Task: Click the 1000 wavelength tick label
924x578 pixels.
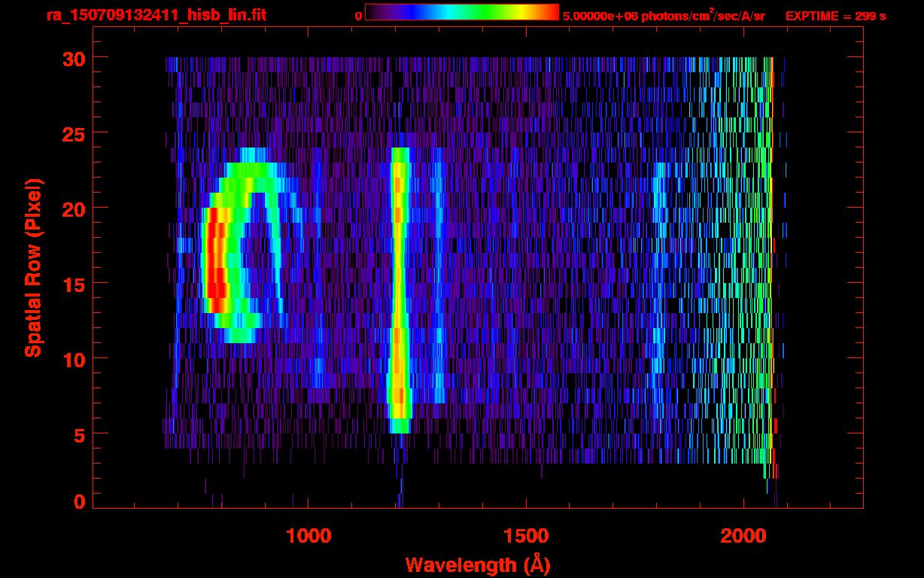Action: point(309,536)
